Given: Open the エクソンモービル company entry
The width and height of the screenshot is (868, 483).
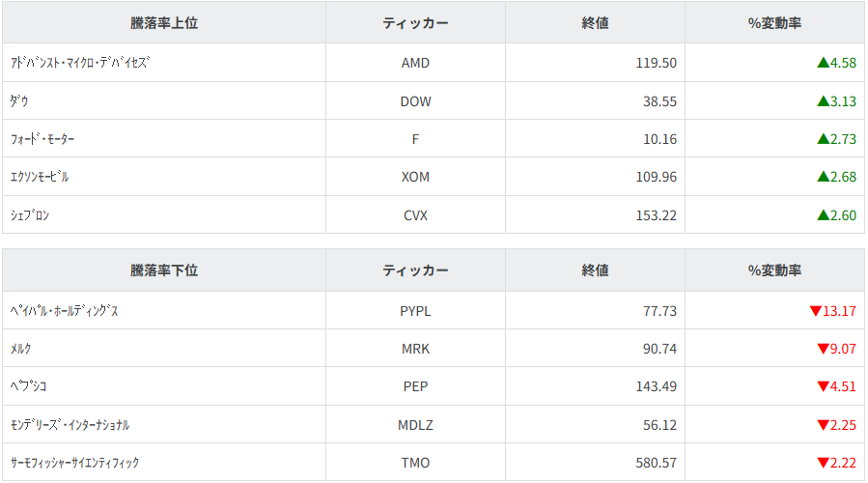Looking at the screenshot, I should click(x=40, y=177).
